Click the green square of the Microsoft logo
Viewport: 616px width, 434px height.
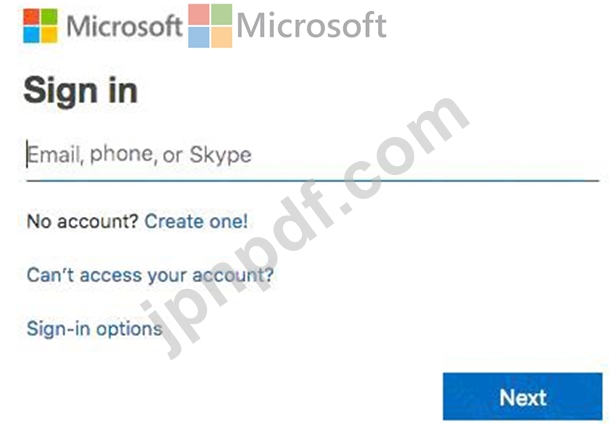49,17
